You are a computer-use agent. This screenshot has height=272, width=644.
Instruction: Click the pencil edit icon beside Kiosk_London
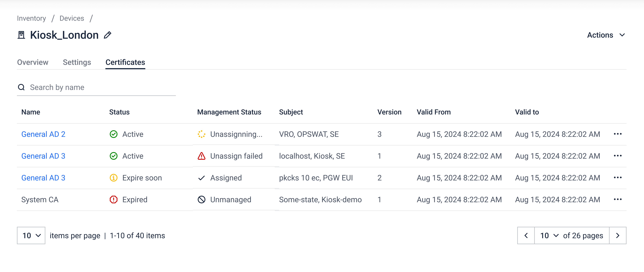point(107,35)
